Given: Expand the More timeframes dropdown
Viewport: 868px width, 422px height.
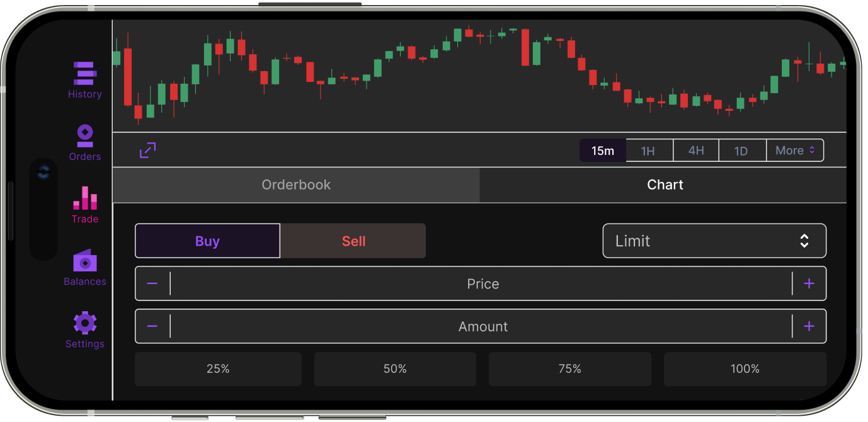Looking at the screenshot, I should click(x=795, y=151).
